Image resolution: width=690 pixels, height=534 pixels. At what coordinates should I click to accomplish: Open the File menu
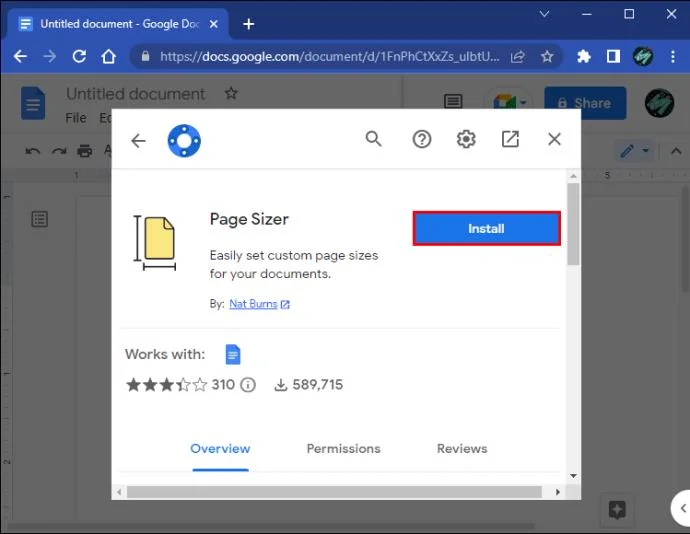click(x=76, y=118)
